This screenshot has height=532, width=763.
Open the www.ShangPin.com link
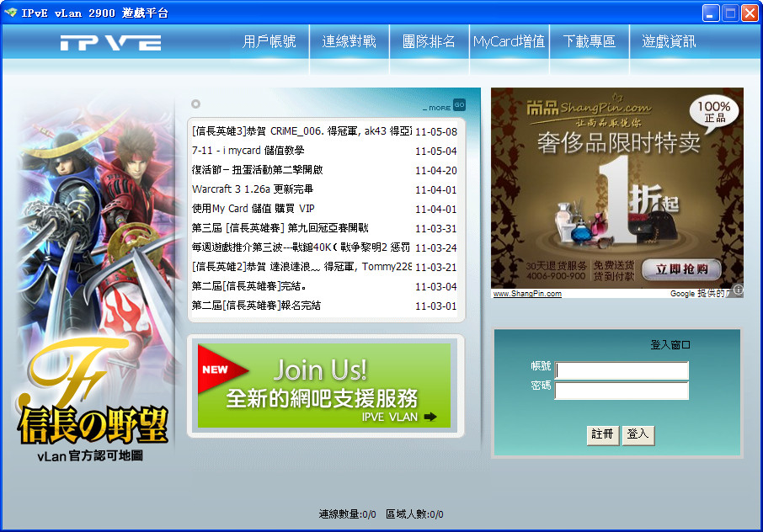[527, 294]
